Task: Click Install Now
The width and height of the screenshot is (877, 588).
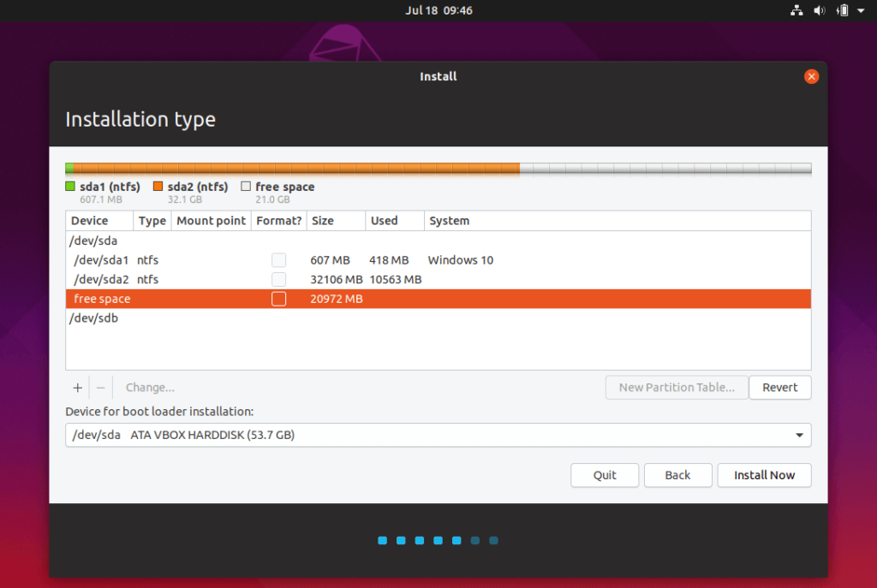Action: pyautogui.click(x=764, y=475)
